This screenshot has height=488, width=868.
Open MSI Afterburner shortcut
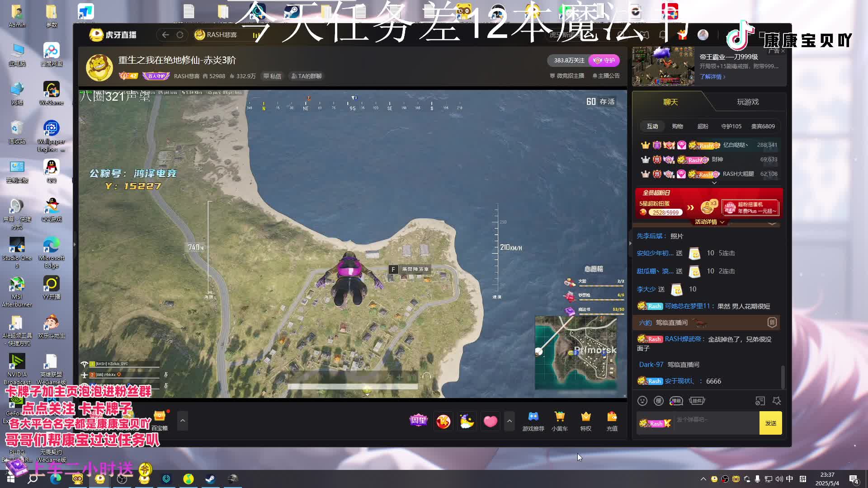coord(17,291)
